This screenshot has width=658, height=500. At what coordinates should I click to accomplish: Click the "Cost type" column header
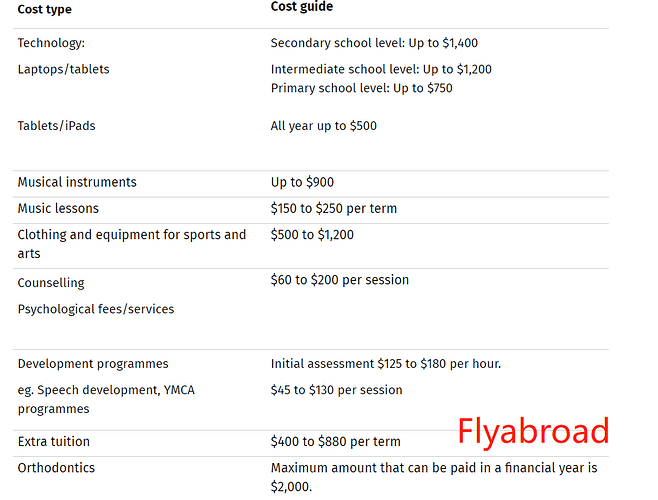tap(45, 10)
